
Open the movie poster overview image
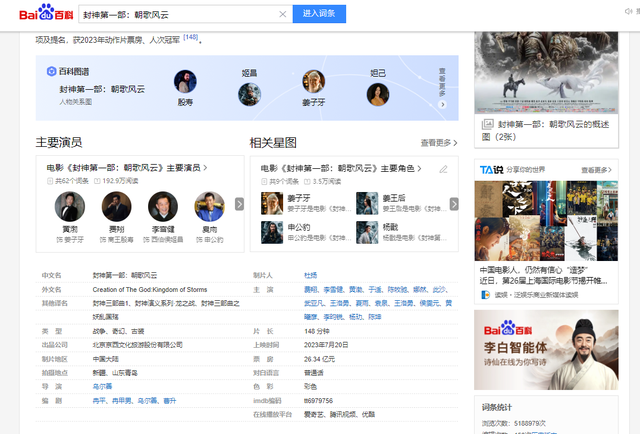(x=546, y=73)
